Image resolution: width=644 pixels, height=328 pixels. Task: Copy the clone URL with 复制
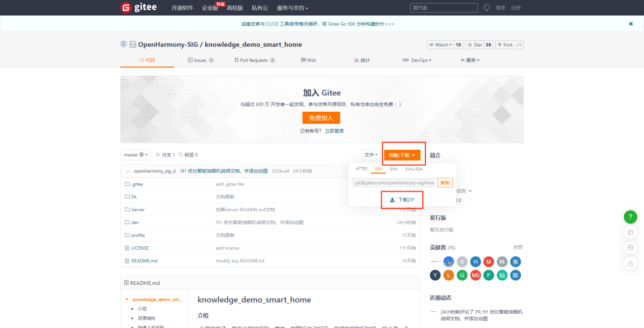point(445,183)
